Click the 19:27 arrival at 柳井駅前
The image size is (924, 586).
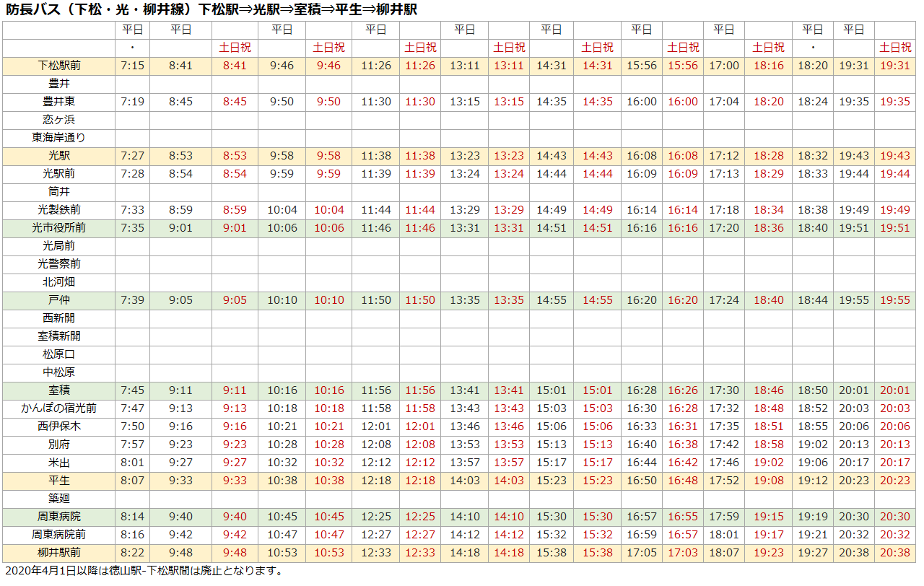pyautogui.click(x=813, y=553)
